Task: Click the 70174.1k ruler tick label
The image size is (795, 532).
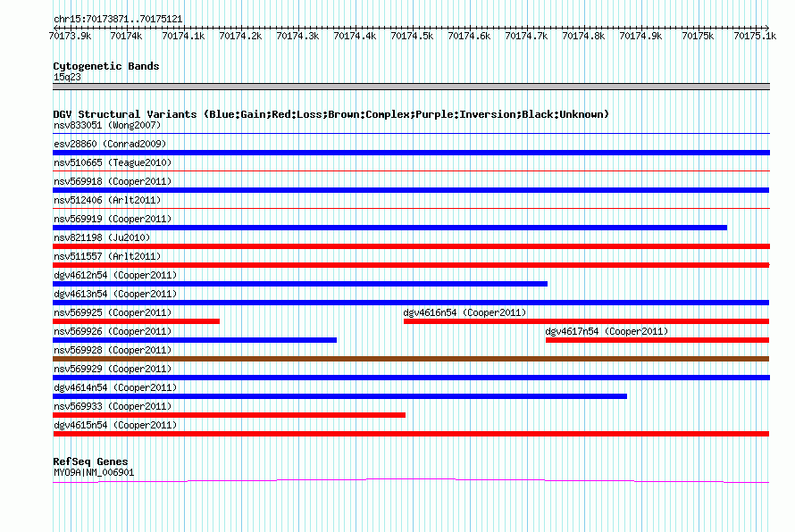Action: pyautogui.click(x=183, y=36)
